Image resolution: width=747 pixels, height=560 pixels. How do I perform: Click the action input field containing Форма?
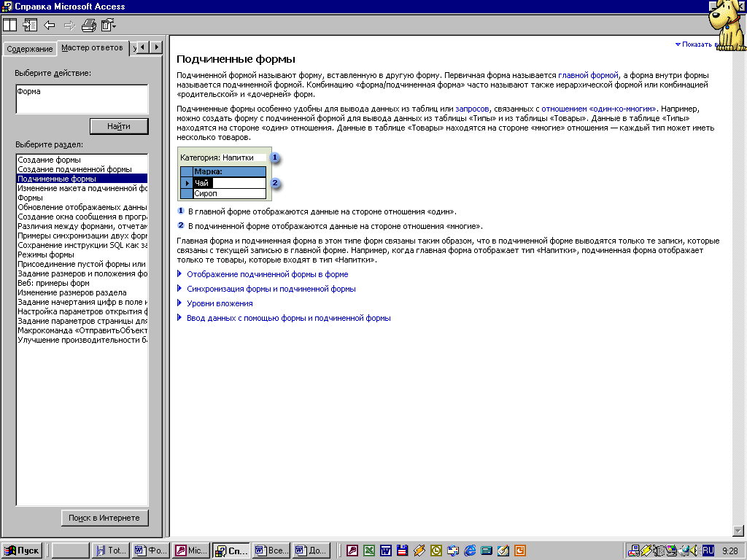(x=82, y=99)
